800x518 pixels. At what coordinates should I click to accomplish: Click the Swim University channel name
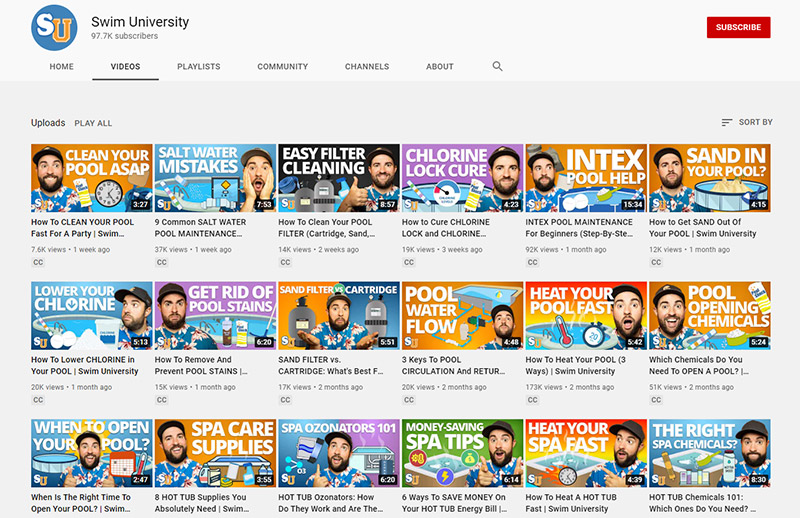(x=140, y=22)
